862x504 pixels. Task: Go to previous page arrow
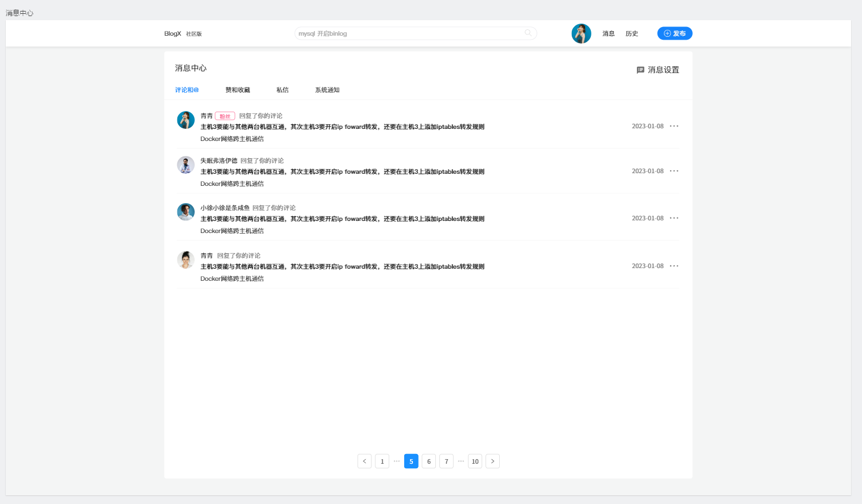(x=364, y=461)
